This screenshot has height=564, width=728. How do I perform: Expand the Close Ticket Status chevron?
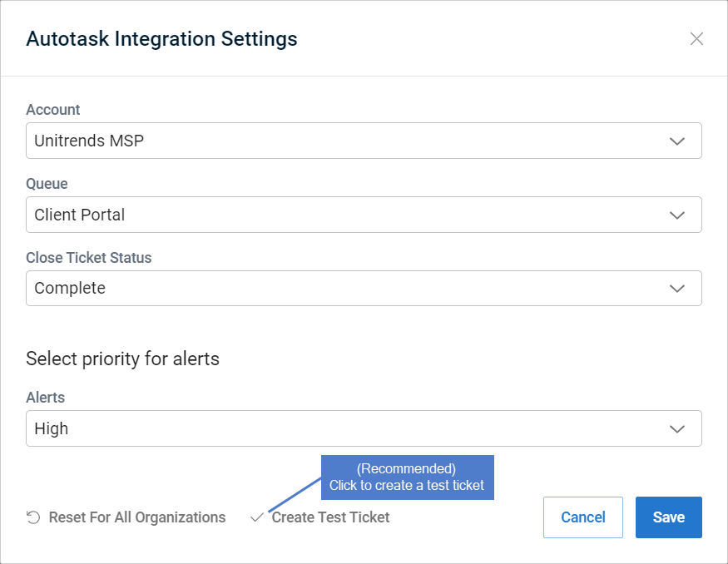(677, 289)
